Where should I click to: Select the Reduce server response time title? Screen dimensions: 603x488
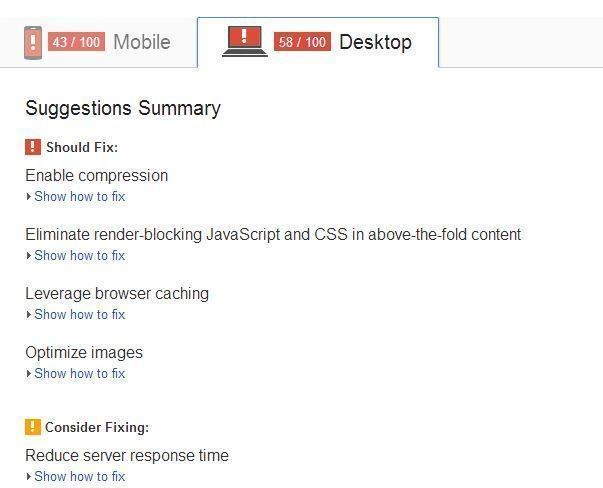coord(127,456)
